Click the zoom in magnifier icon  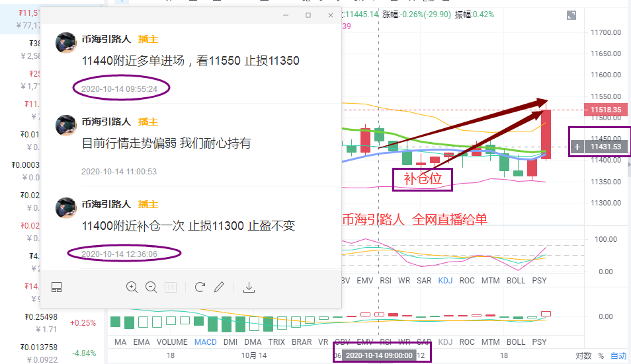pos(132,287)
